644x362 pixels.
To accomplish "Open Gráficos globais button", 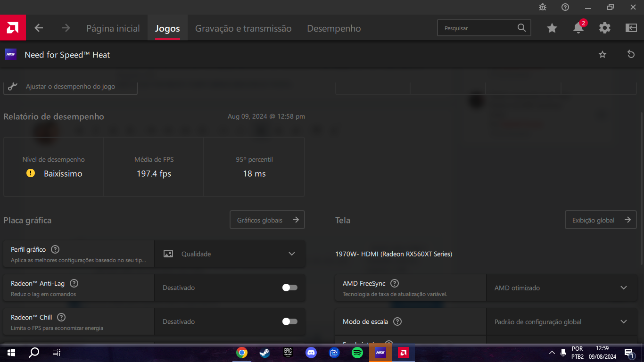I will (x=267, y=220).
